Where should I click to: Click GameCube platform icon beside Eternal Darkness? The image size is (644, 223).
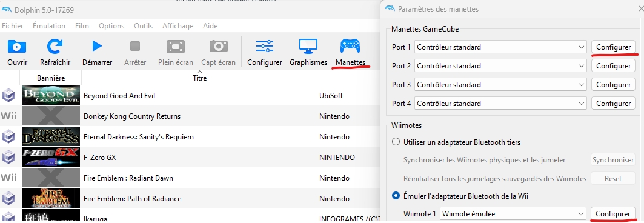pyautogui.click(x=8, y=137)
